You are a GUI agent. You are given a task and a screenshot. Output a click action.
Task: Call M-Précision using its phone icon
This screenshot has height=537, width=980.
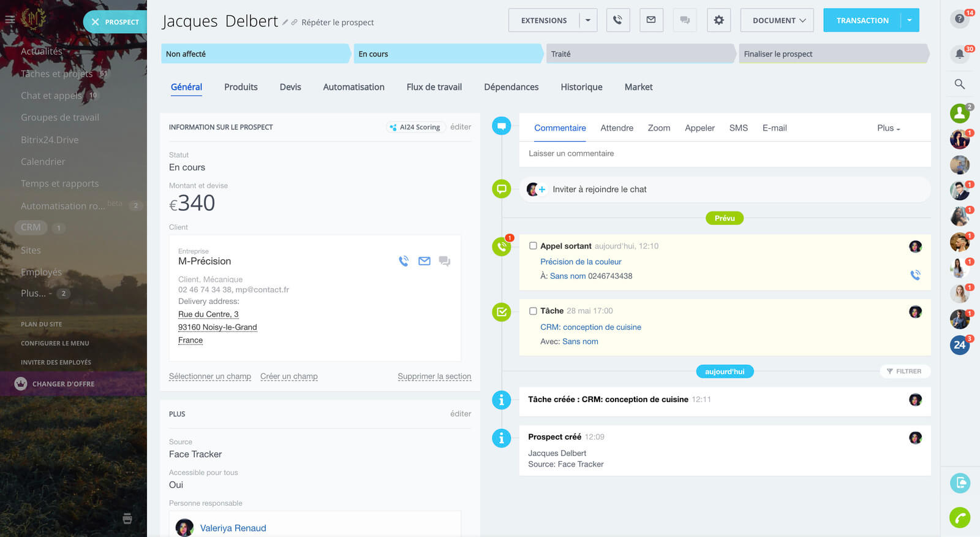click(404, 261)
